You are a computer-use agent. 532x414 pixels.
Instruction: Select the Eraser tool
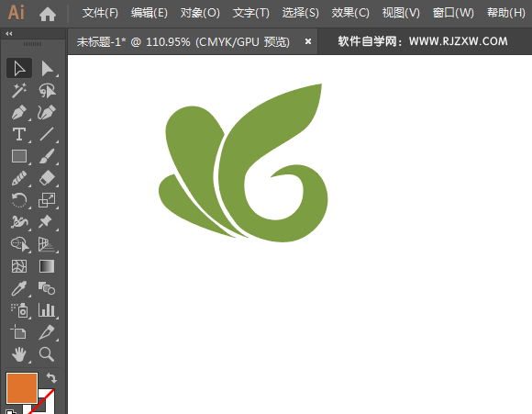tap(47, 178)
